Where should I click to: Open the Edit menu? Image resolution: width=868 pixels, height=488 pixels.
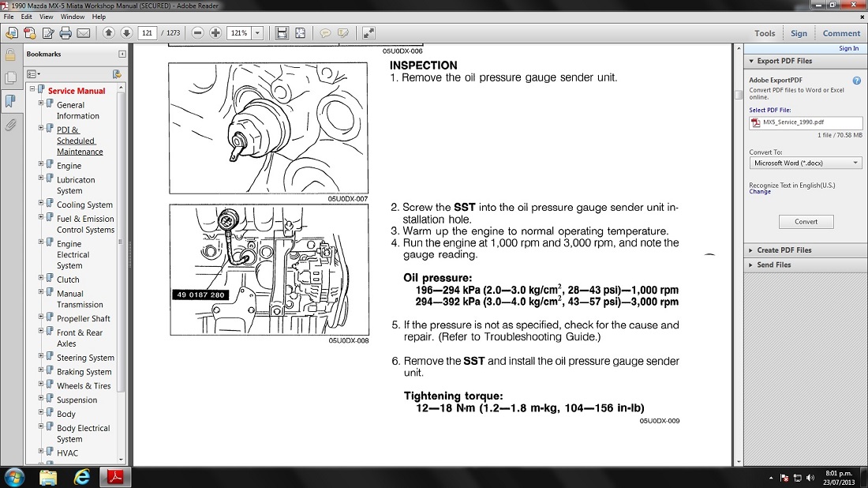[x=27, y=17]
